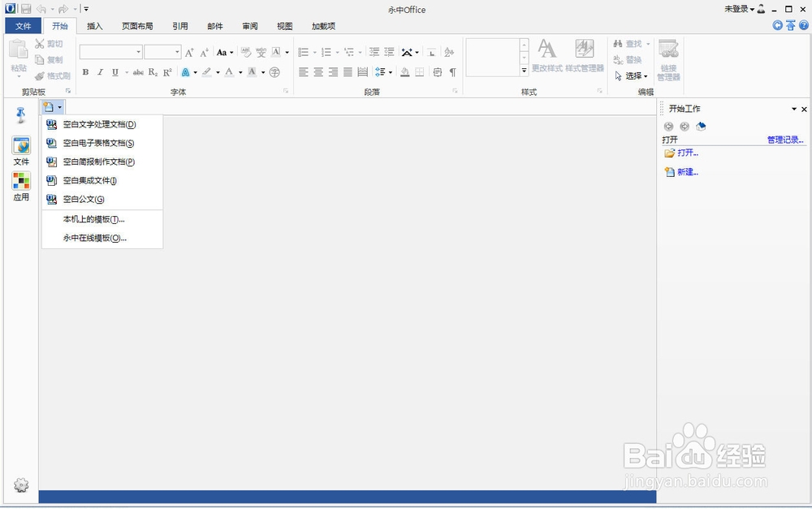Click the pushpin icon in left sidebar

click(x=21, y=114)
